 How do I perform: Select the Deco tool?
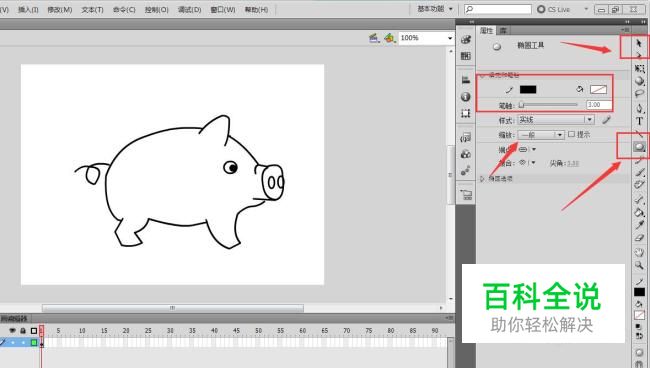point(639,185)
